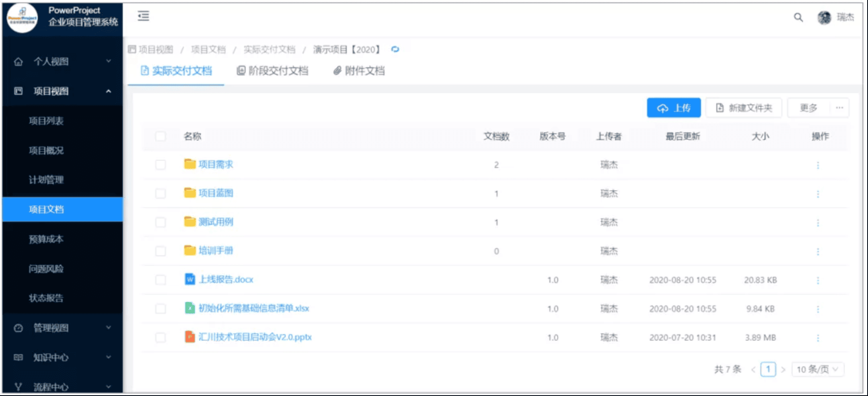The height and width of the screenshot is (396, 868).
Task: Check the box for 项目需求 folder
Action: click(x=160, y=165)
